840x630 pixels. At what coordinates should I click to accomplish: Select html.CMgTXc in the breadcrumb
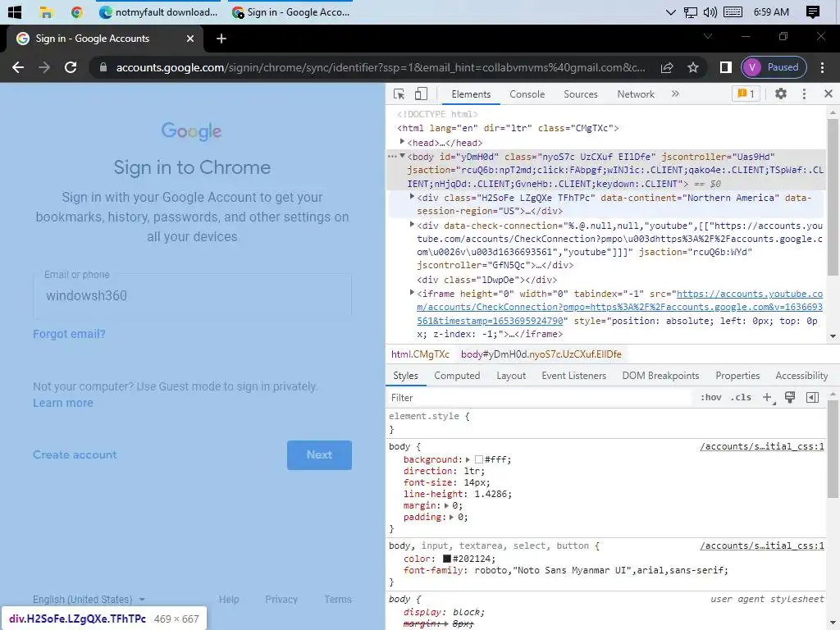click(x=420, y=354)
